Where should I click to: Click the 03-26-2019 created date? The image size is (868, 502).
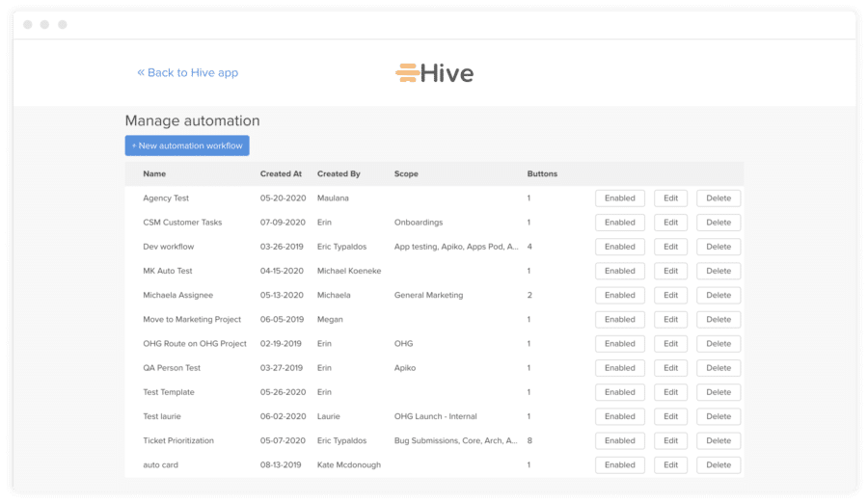coord(282,247)
